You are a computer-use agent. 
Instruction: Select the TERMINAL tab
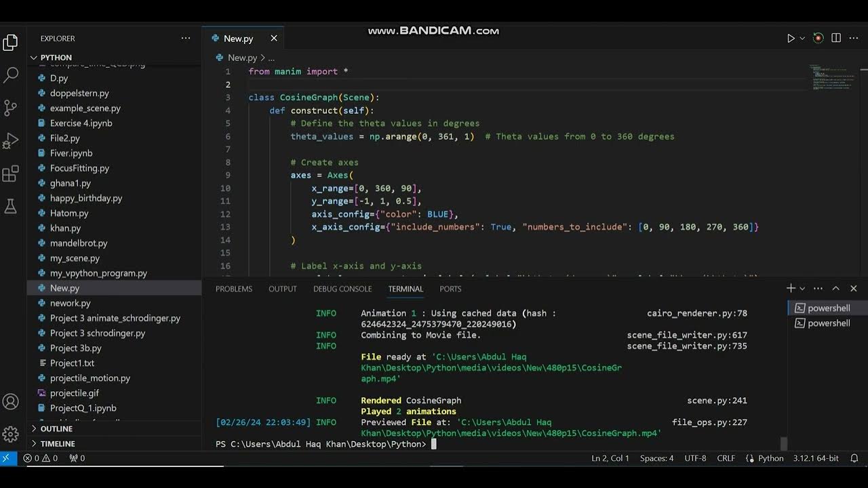[406, 289]
